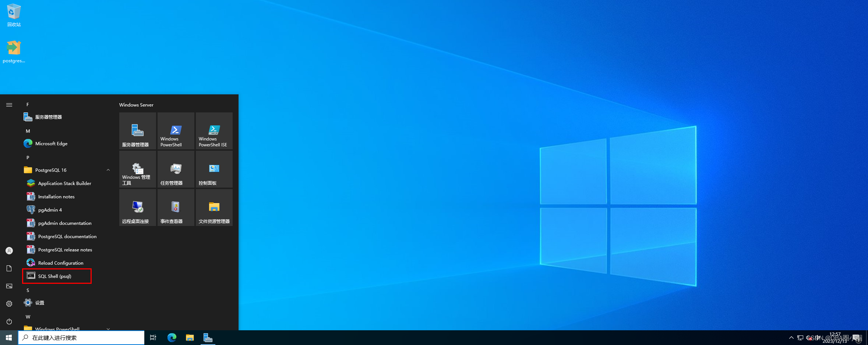Click the letter S group header

click(28, 290)
